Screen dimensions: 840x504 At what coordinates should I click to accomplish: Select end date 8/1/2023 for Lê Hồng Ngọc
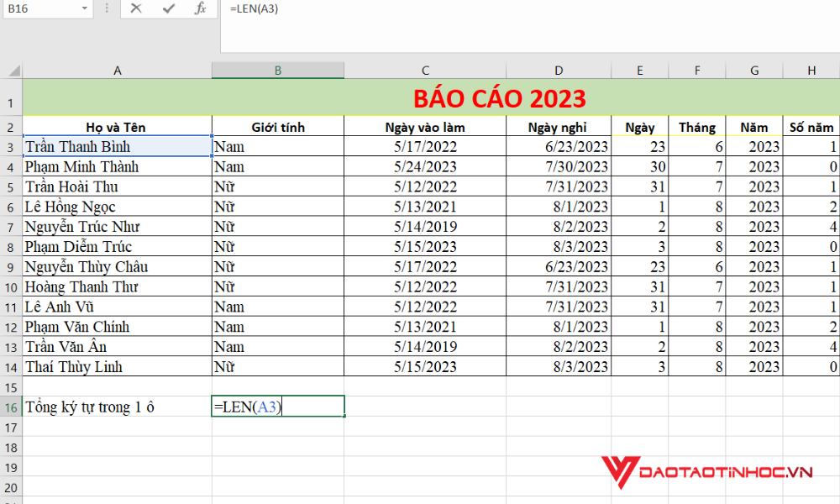click(x=559, y=206)
